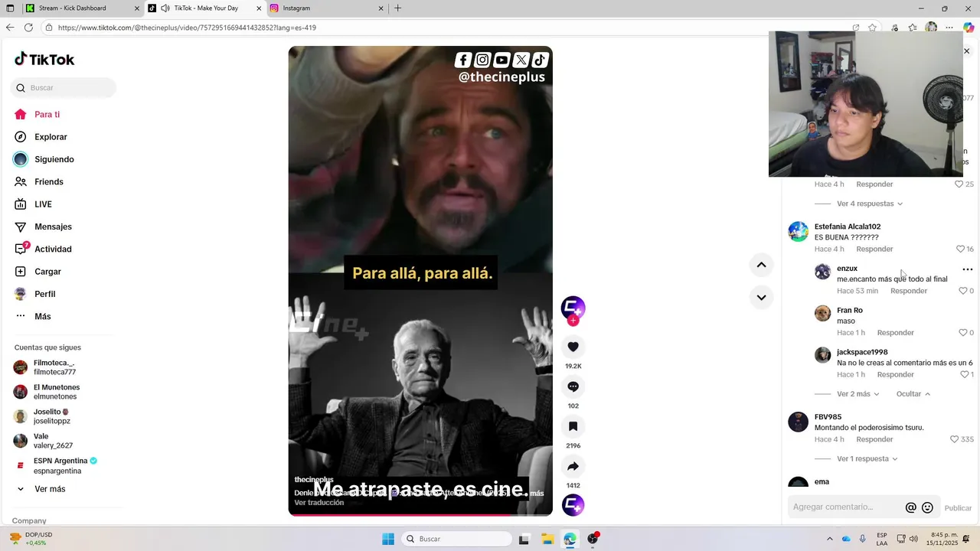Insert mention with @ icon
The height and width of the screenshot is (551, 980).
[911, 507]
